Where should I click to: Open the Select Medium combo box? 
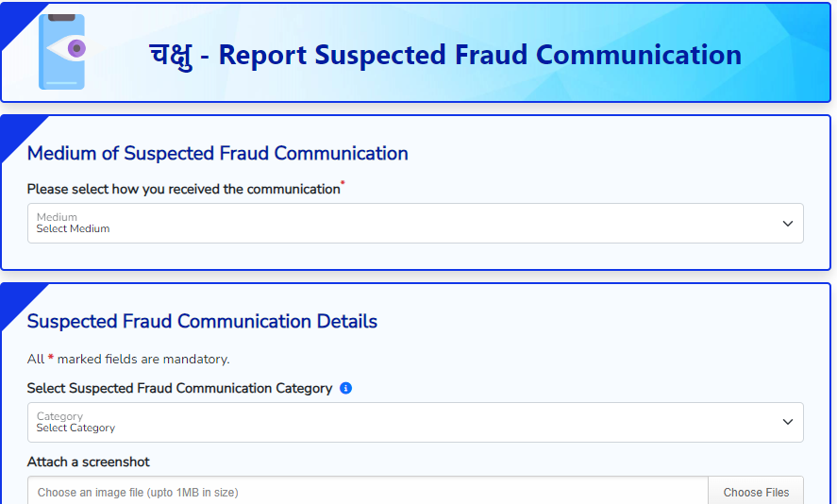tap(415, 223)
